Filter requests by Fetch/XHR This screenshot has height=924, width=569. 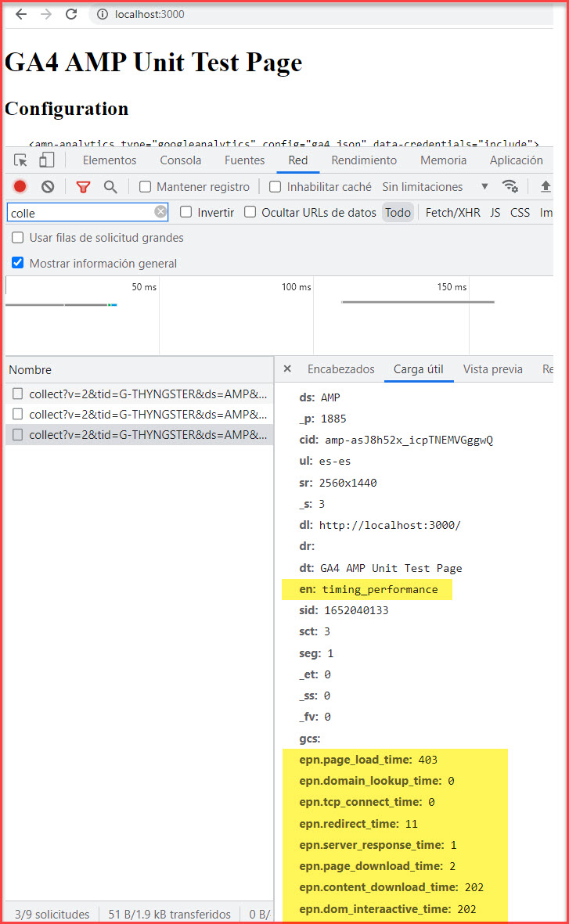452,213
